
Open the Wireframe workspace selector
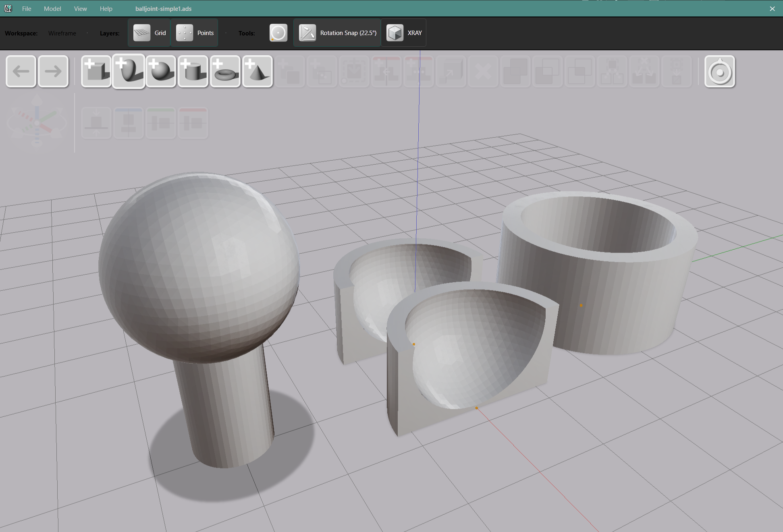62,33
